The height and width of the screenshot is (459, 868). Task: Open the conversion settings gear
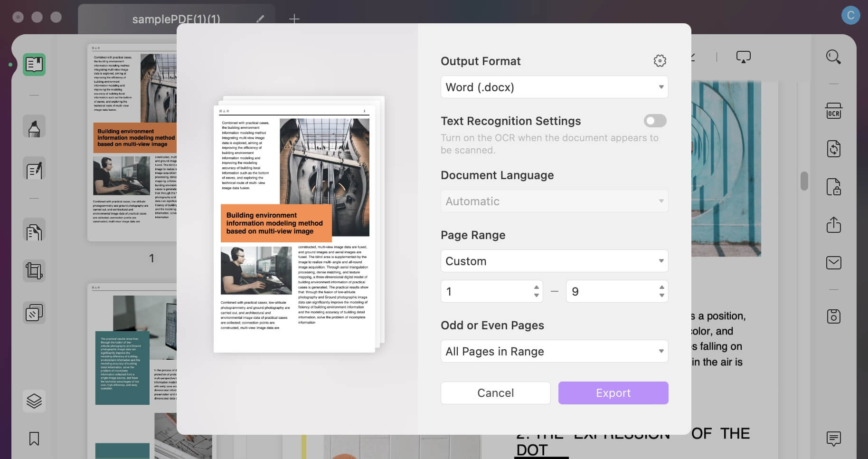click(660, 60)
